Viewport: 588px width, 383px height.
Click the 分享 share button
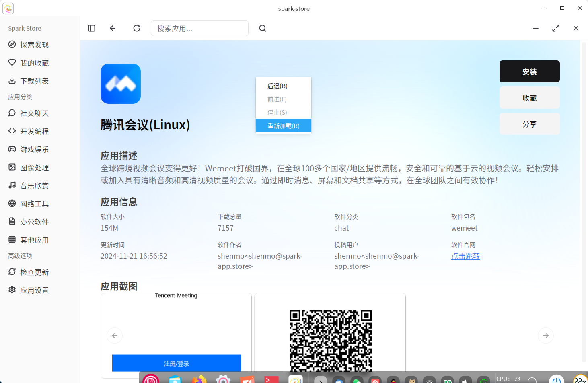click(x=529, y=124)
